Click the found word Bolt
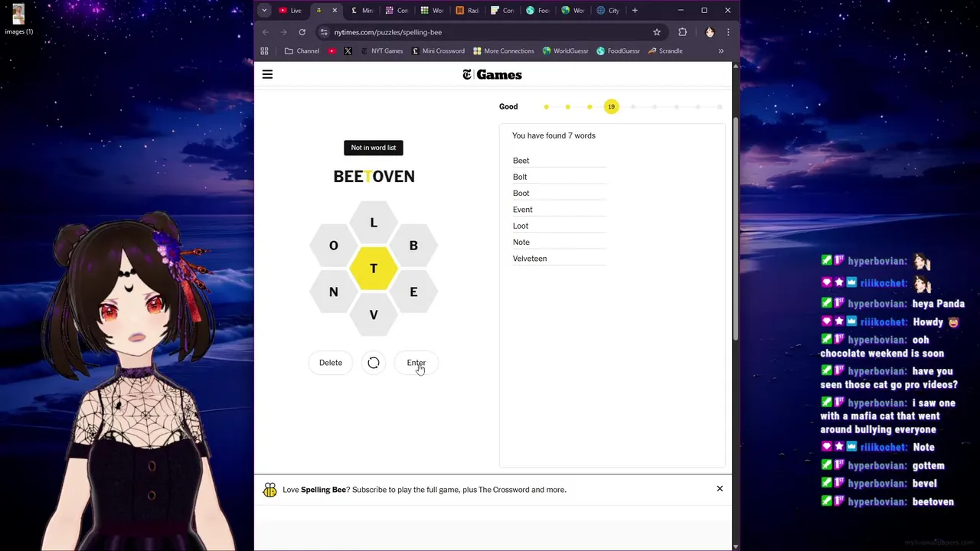The image size is (980, 551). point(520,177)
